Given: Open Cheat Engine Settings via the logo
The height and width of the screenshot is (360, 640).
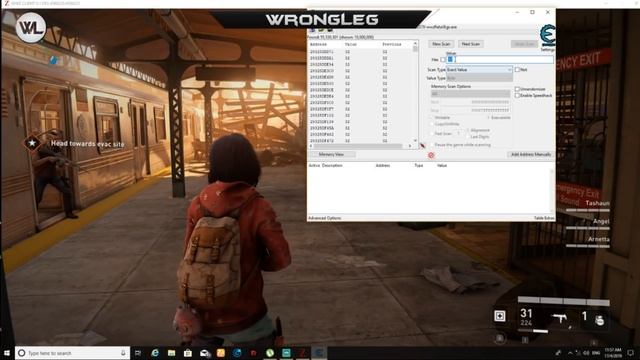Looking at the screenshot, I should (x=547, y=35).
